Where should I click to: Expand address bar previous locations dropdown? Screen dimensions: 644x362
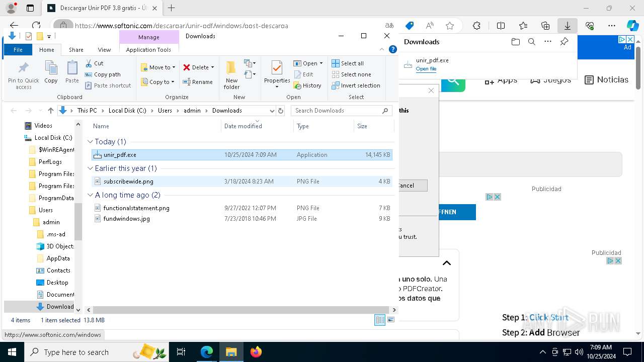tap(272, 111)
